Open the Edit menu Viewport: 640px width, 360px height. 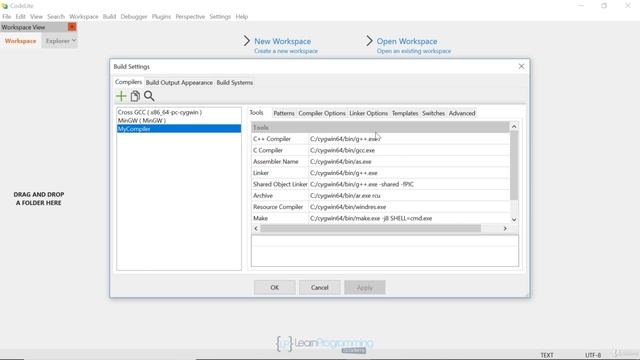pos(20,17)
